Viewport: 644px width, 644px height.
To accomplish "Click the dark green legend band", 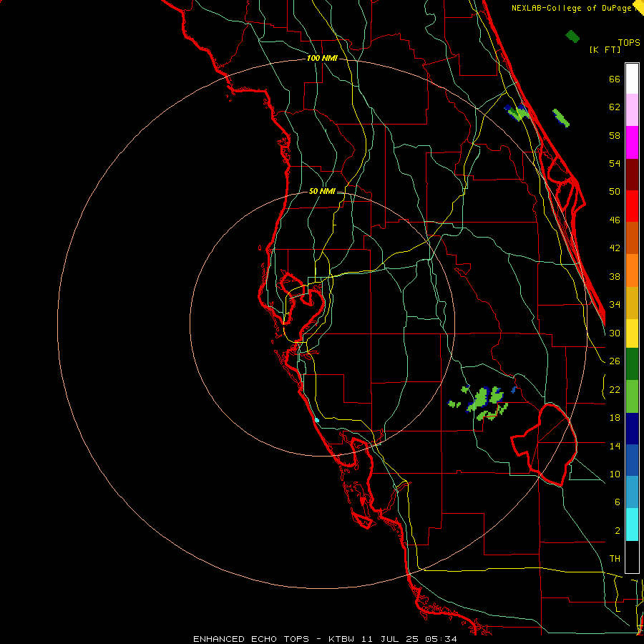I will (632, 364).
